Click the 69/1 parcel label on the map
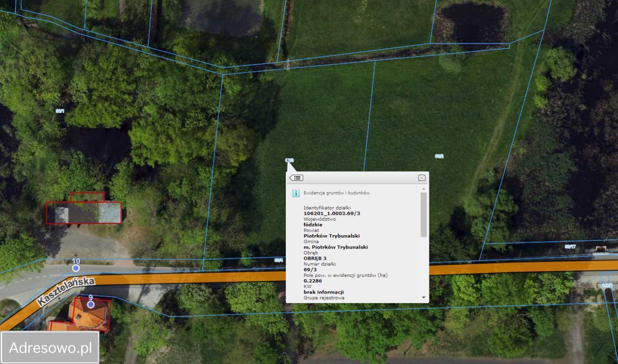This screenshot has height=364, width=618. pyautogui.click(x=60, y=111)
